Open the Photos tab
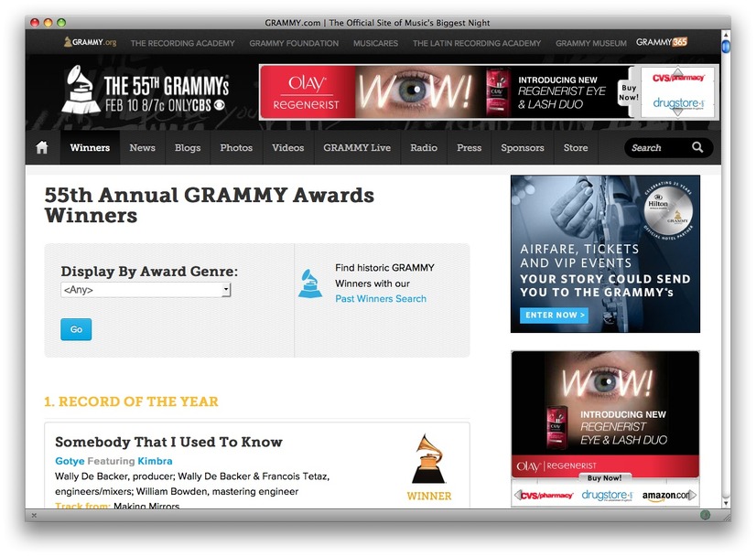The height and width of the screenshot is (556, 756). pyautogui.click(x=236, y=147)
